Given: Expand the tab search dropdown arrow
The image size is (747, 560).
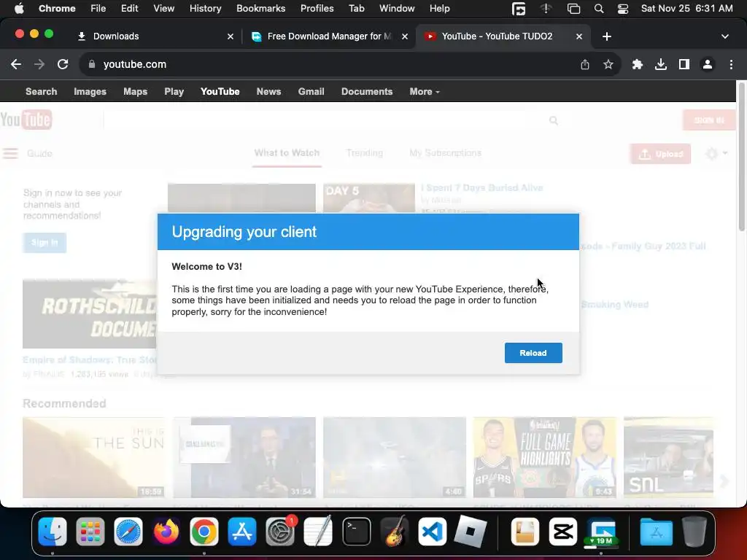Looking at the screenshot, I should click(x=725, y=36).
